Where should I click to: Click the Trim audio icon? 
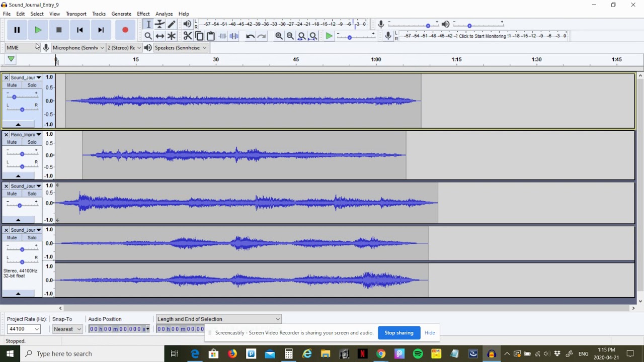tap(222, 36)
